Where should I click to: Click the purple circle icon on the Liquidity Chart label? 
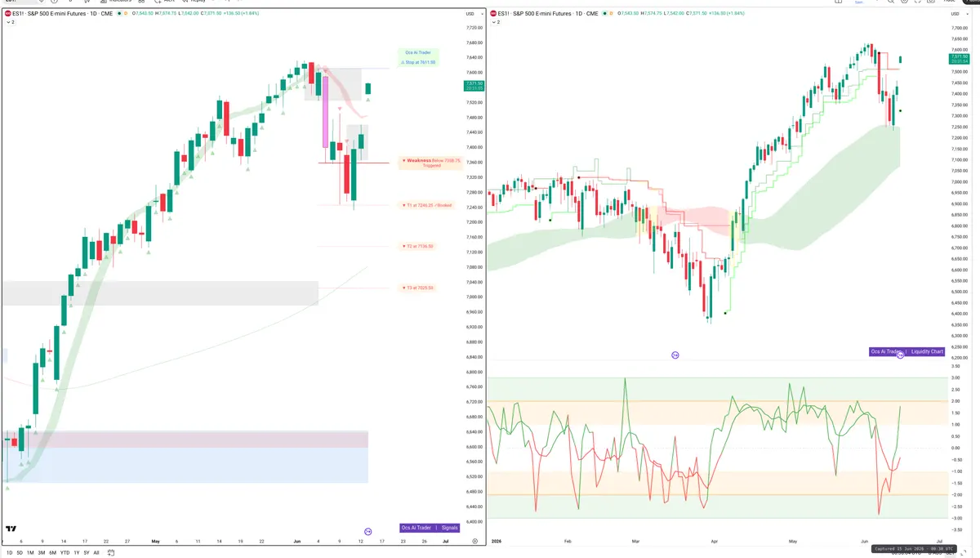[900, 355]
